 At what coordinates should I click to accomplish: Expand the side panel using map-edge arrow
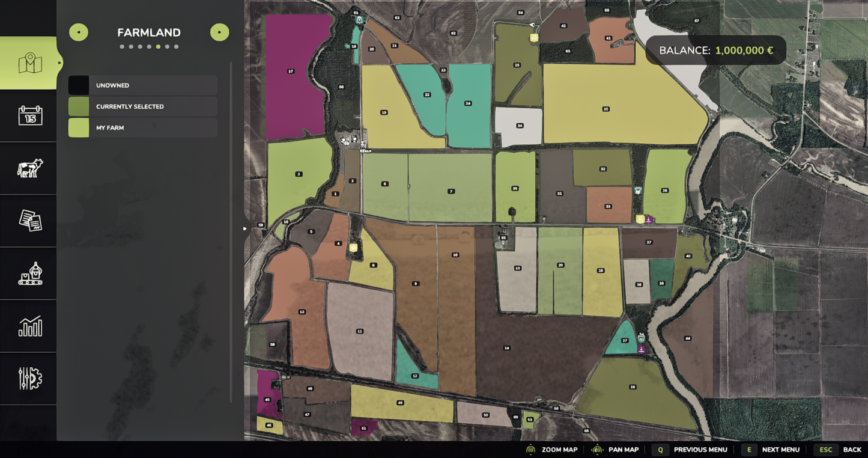(x=244, y=228)
